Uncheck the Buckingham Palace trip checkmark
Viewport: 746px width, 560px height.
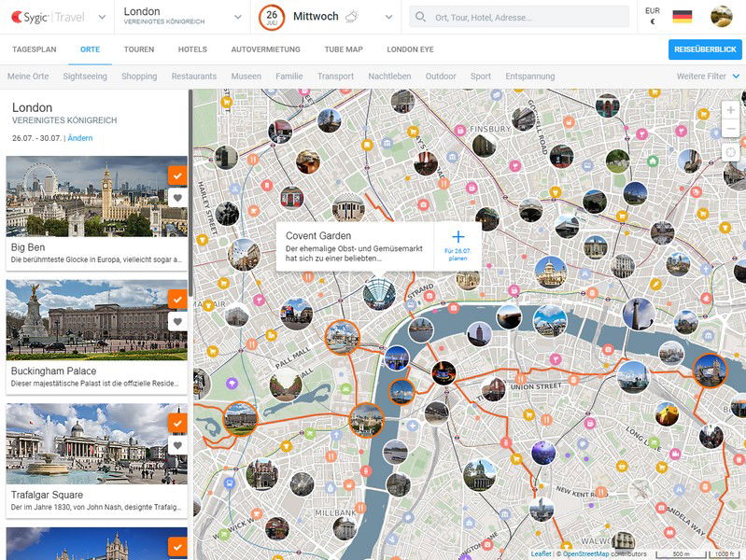pos(177,300)
